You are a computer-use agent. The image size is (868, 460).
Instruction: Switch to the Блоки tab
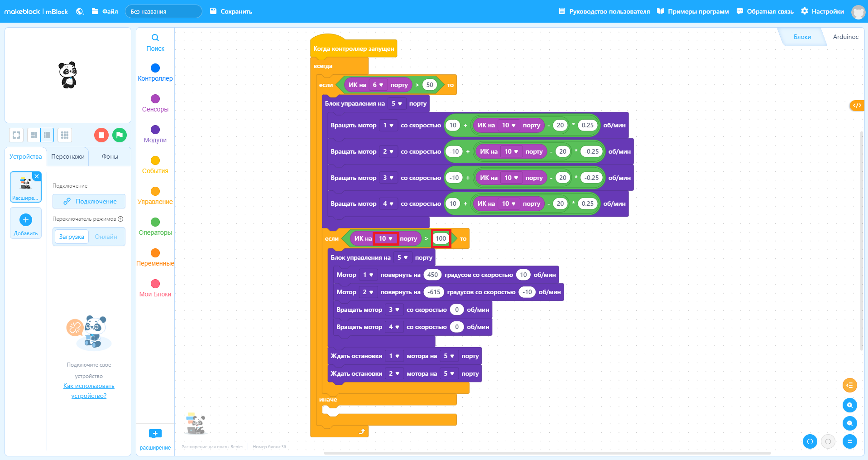[802, 37]
